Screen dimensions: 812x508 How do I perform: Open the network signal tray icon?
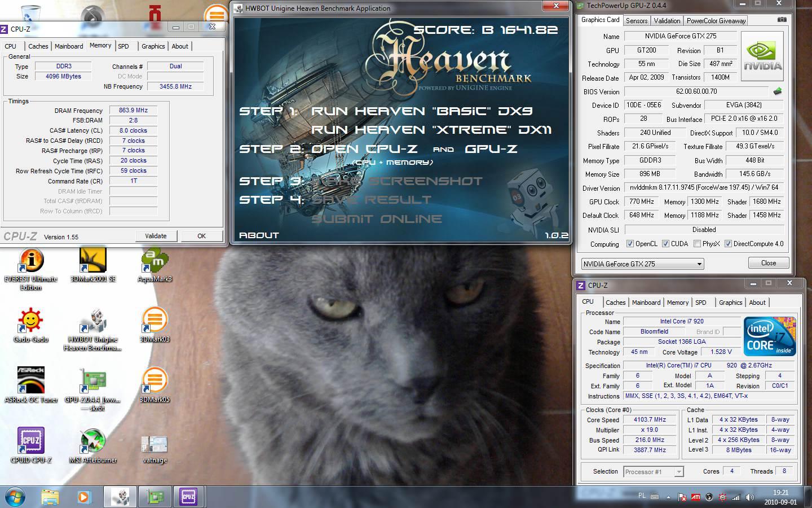pos(736,497)
